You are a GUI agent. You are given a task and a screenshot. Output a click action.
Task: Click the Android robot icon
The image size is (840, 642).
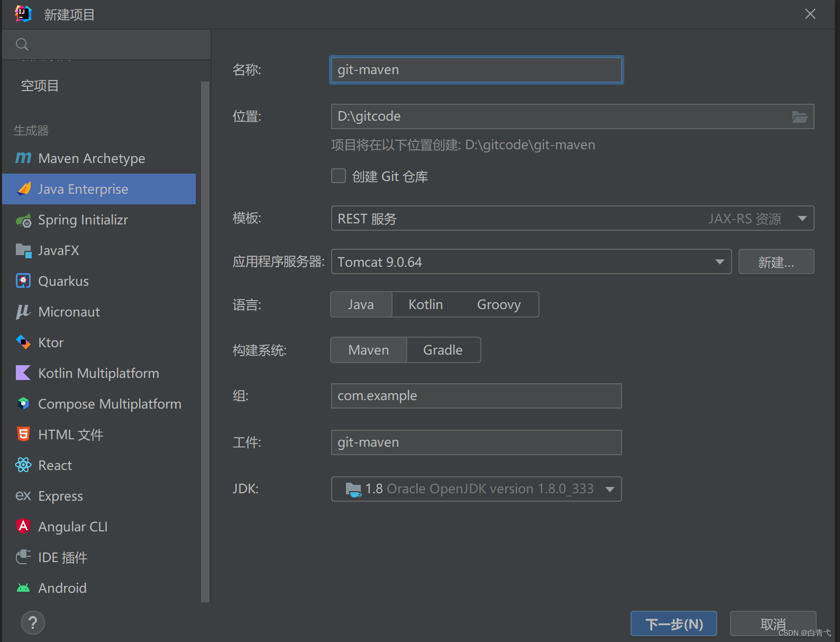(x=23, y=587)
